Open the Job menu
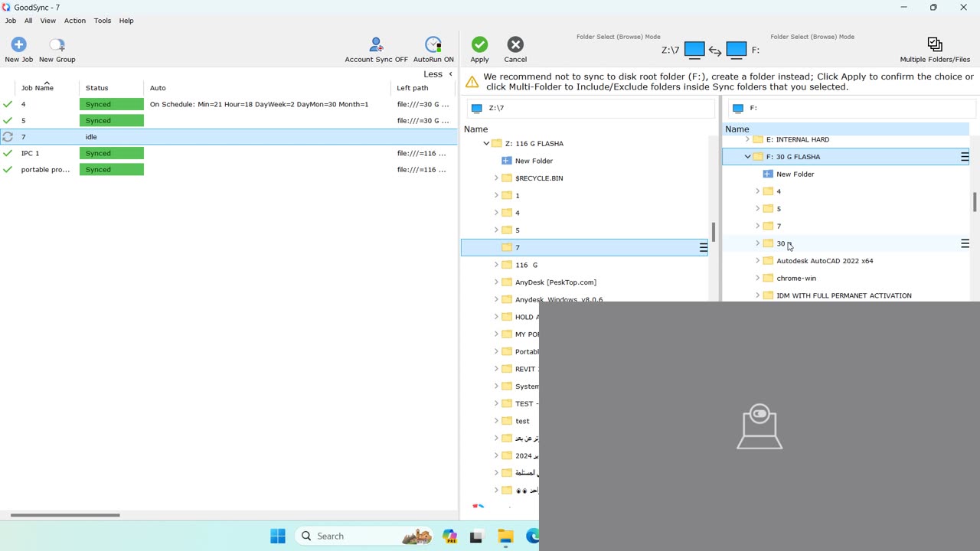The width and height of the screenshot is (980, 551). pyautogui.click(x=11, y=21)
